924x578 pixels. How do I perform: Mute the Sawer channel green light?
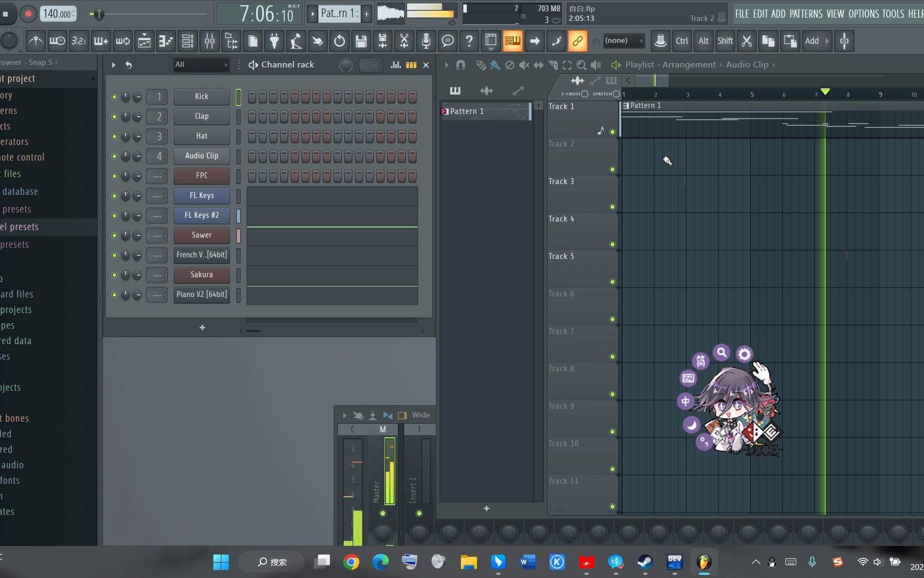tap(114, 235)
